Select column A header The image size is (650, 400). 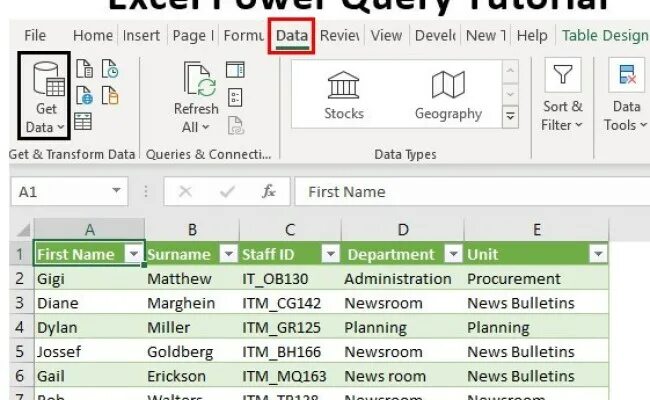(90, 230)
